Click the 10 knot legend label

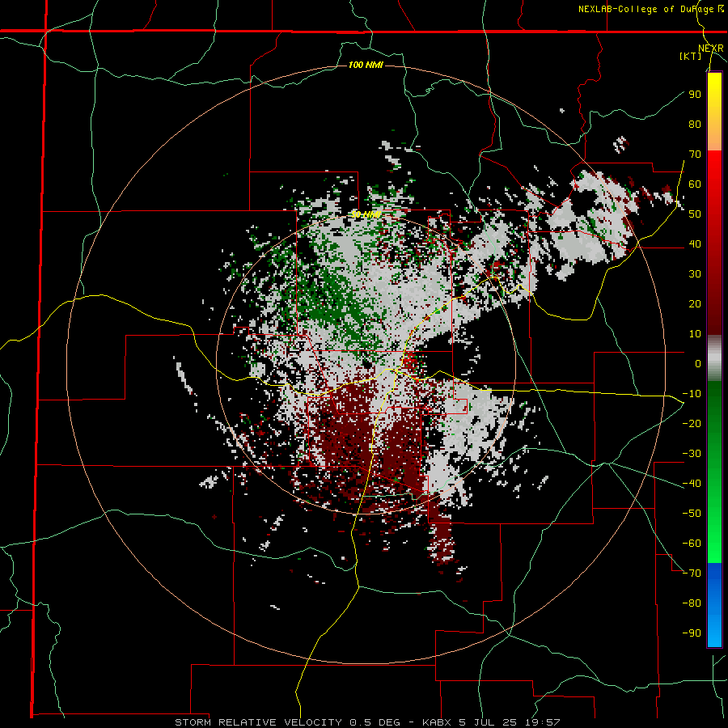tap(695, 334)
